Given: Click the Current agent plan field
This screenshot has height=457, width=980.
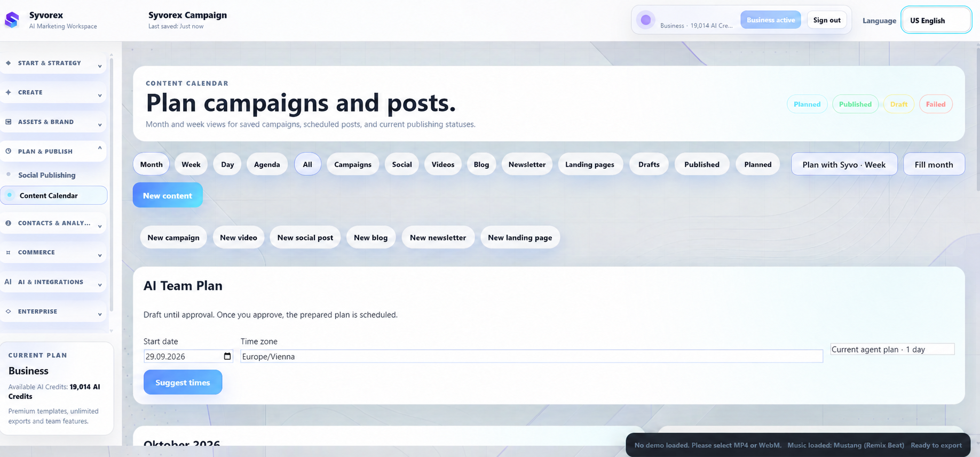Looking at the screenshot, I should pos(892,349).
